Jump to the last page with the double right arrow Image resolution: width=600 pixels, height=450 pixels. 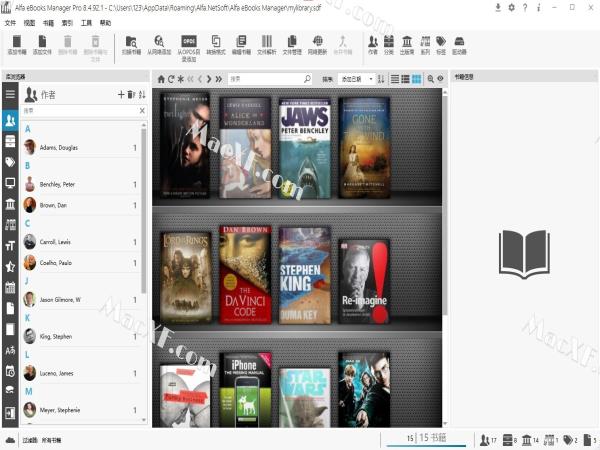coord(218,79)
